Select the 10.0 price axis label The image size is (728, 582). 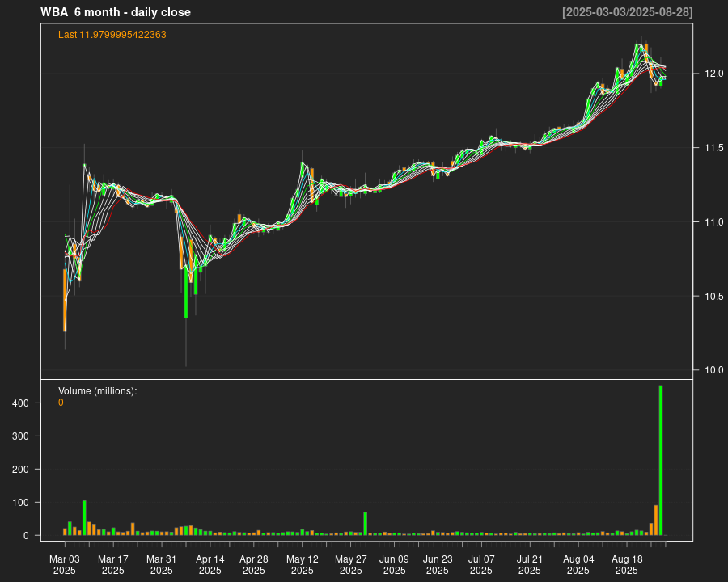(713, 370)
